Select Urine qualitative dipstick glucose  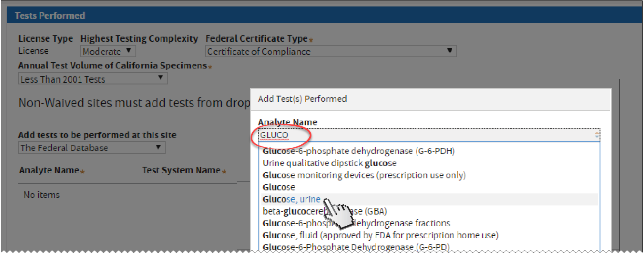click(x=330, y=163)
